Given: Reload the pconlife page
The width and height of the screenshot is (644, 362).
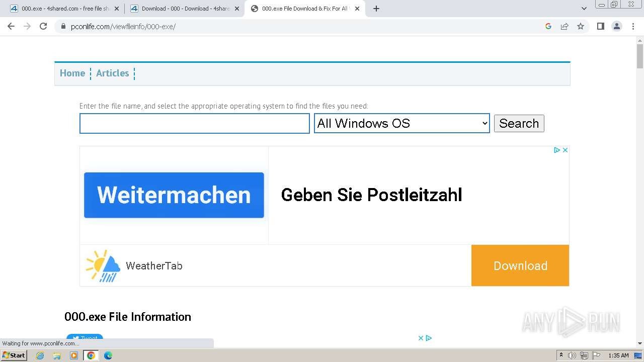Looking at the screenshot, I should pyautogui.click(x=43, y=26).
